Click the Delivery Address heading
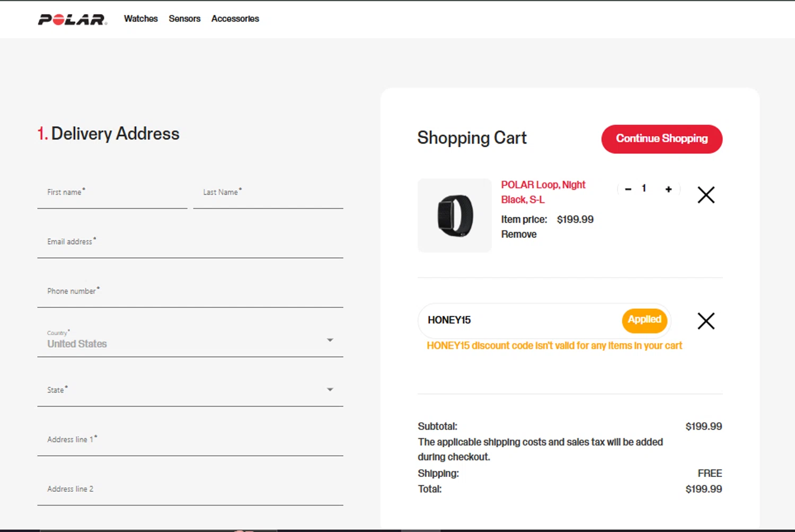This screenshot has height=532, width=795. [x=109, y=134]
